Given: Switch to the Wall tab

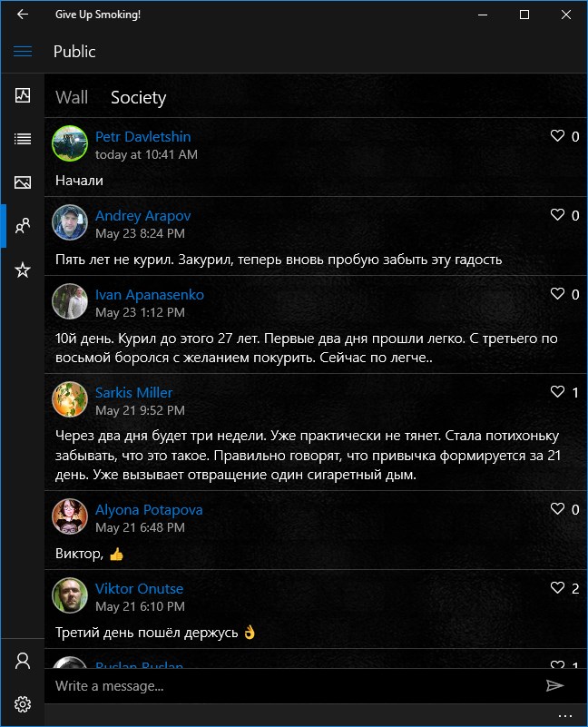Looking at the screenshot, I should coord(72,97).
